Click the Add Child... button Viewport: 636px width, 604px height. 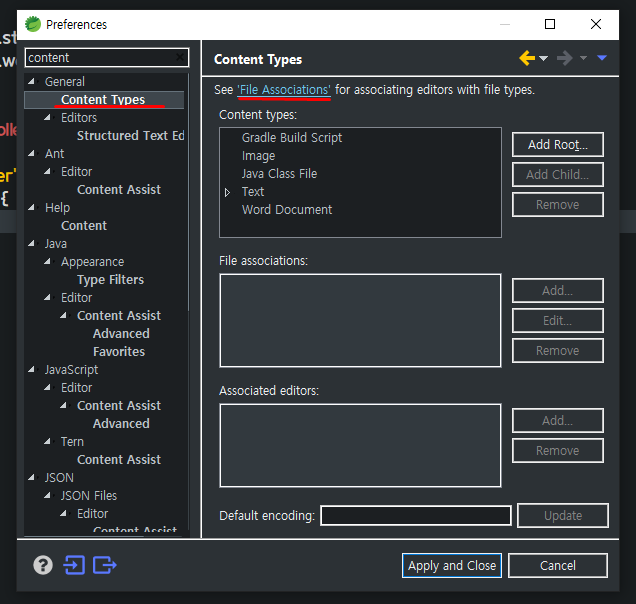pyautogui.click(x=558, y=174)
